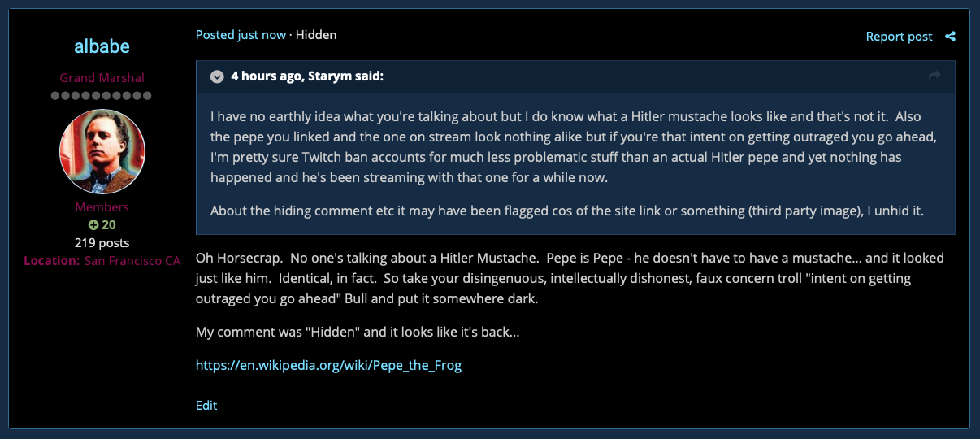980x439 pixels.
Task: Open albabe's profile avatar
Action: click(102, 152)
